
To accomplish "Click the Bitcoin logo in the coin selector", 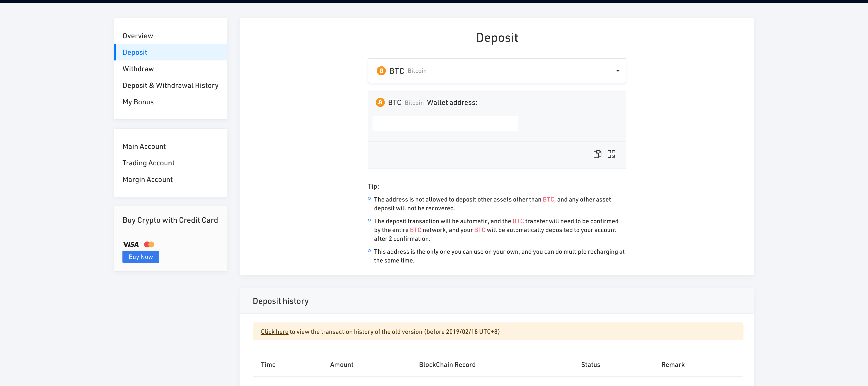I will coord(381,71).
